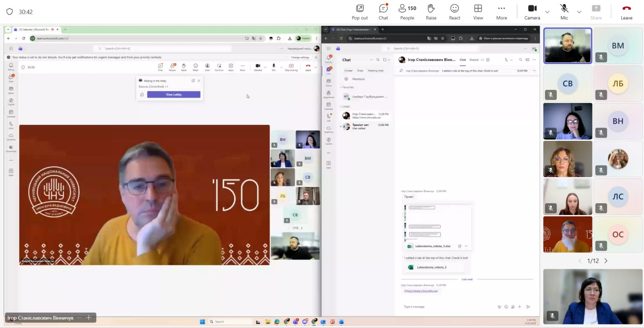Go to next participants page arrow
The image size is (644, 328).
tap(606, 261)
